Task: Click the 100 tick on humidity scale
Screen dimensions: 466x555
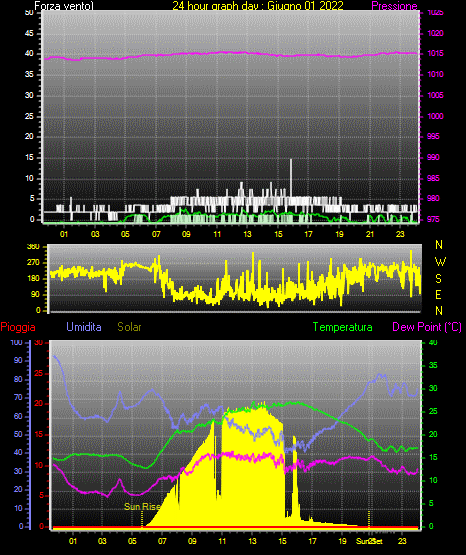Action: click(x=16, y=342)
